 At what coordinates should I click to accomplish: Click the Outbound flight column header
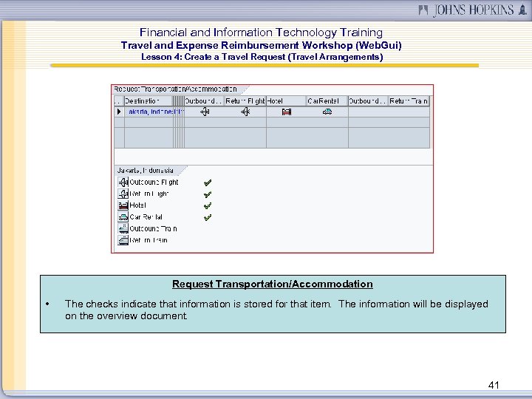(204, 101)
